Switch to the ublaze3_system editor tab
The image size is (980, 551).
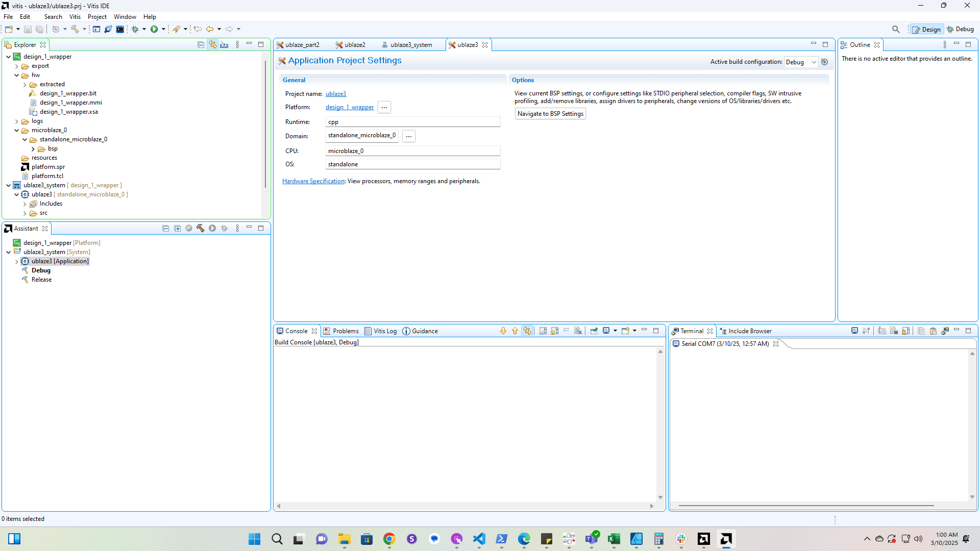[x=410, y=45]
